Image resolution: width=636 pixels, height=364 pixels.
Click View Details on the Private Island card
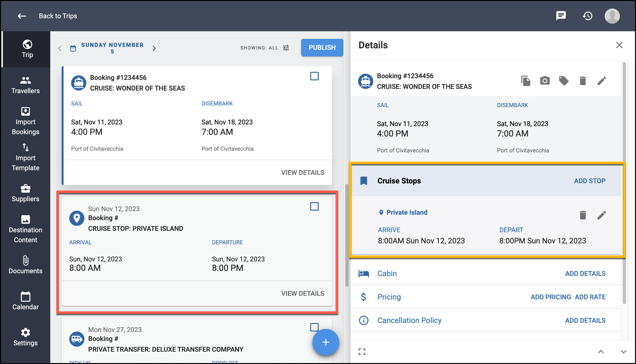303,293
